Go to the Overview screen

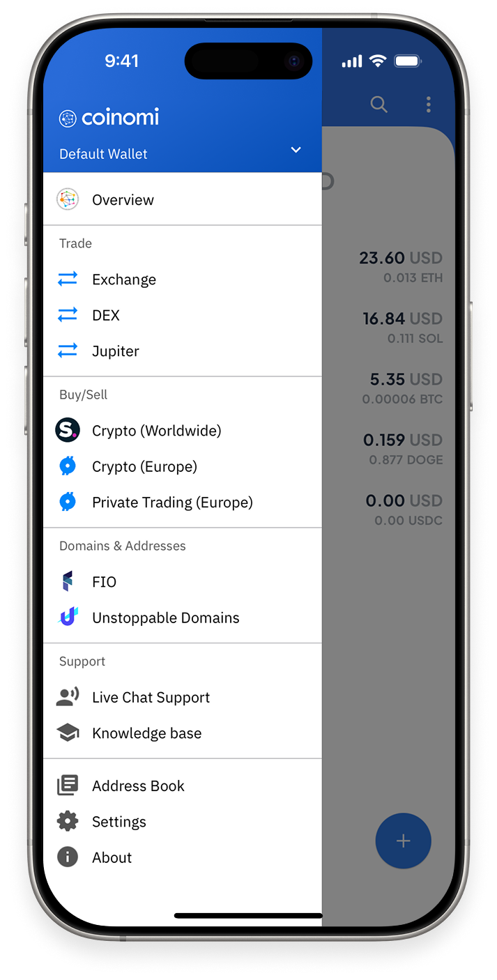point(123,199)
